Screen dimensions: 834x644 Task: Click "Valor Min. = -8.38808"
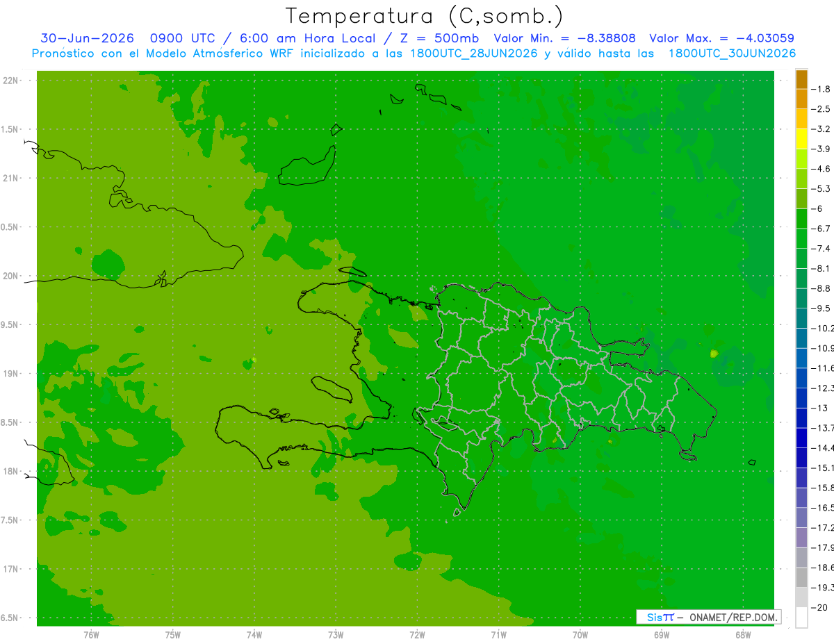(564, 38)
